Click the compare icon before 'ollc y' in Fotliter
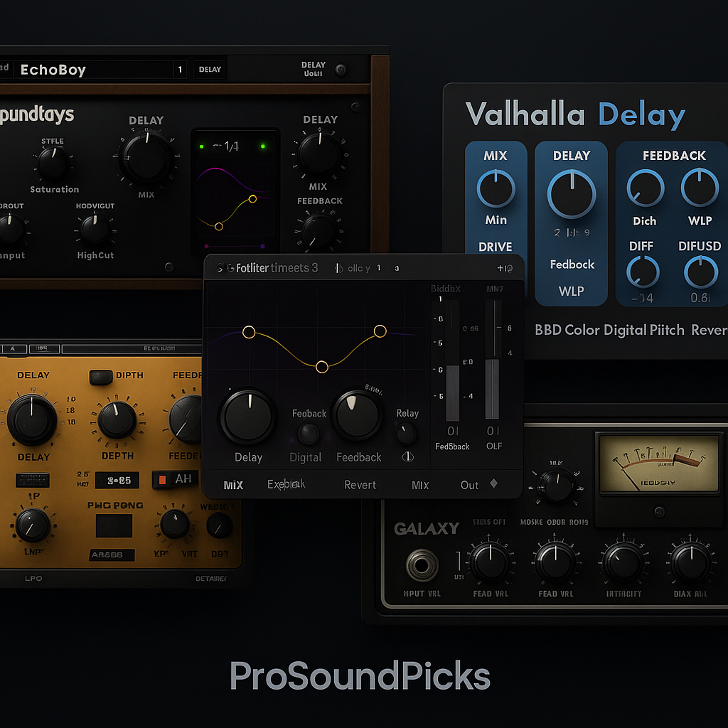Screen dimensions: 728x728 339,268
